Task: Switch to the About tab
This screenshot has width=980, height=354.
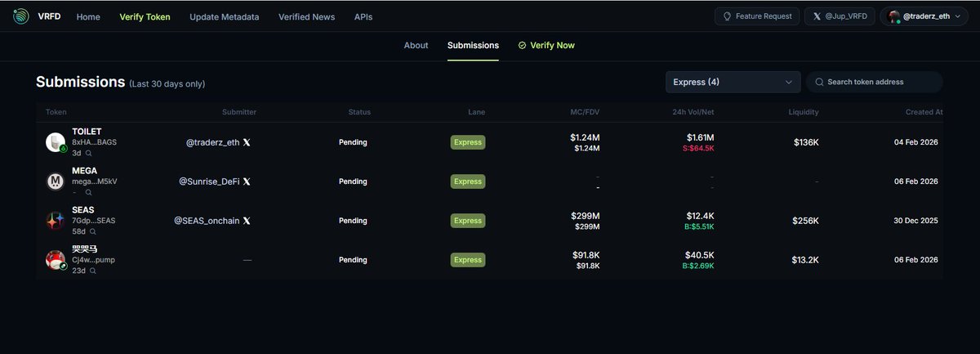Action: coord(416,46)
